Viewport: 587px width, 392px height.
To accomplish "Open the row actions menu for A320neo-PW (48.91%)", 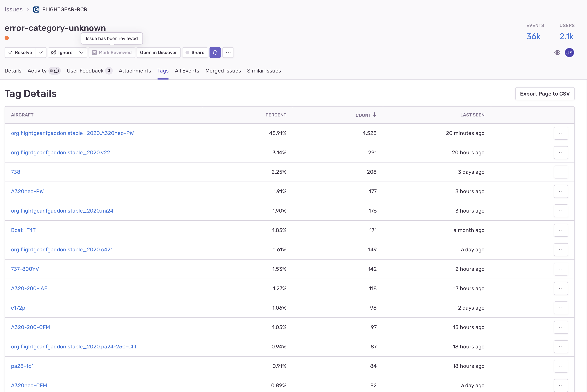I will click(561, 133).
